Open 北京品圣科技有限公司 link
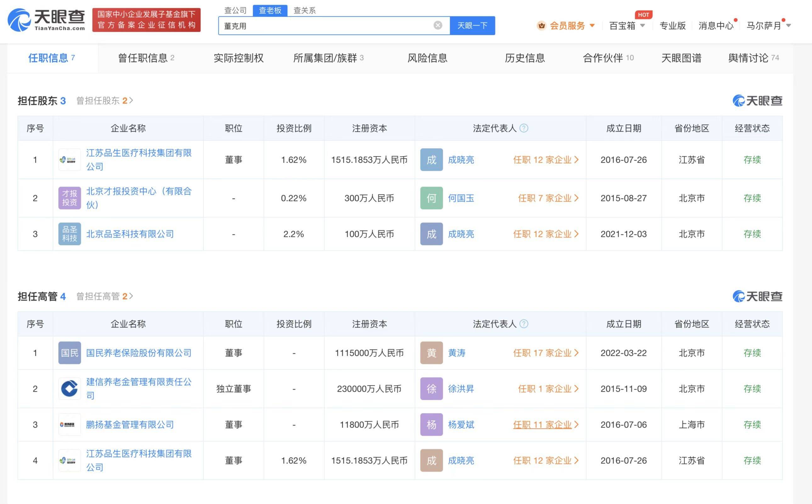This screenshot has height=504, width=812. coord(130,234)
